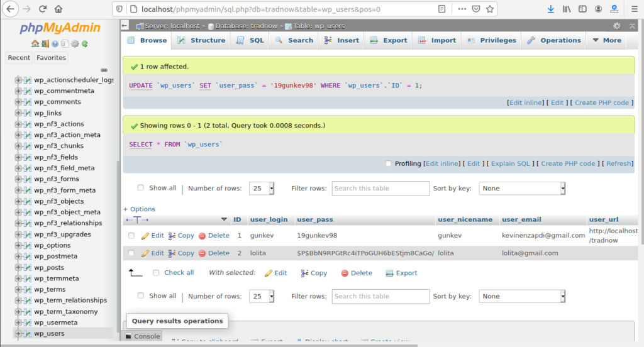Click Create PHP code link under UPDATE query

click(x=602, y=102)
